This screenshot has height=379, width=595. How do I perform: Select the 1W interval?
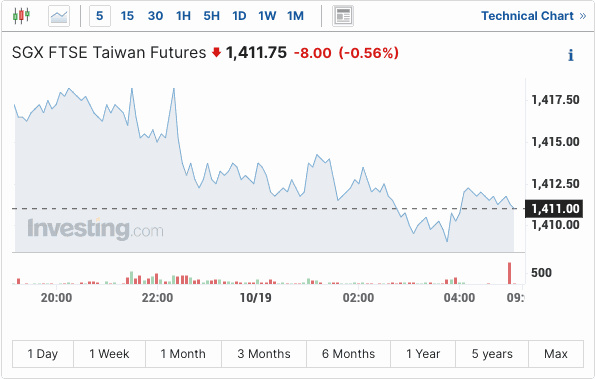267,16
